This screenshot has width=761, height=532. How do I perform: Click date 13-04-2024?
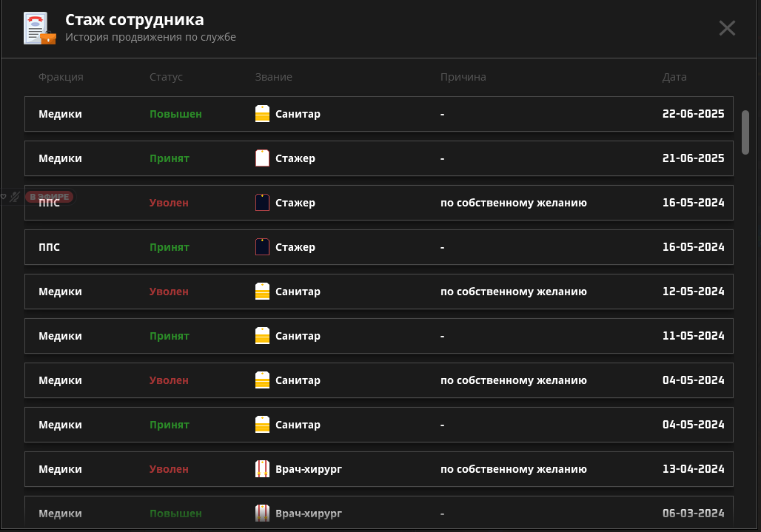(x=693, y=469)
